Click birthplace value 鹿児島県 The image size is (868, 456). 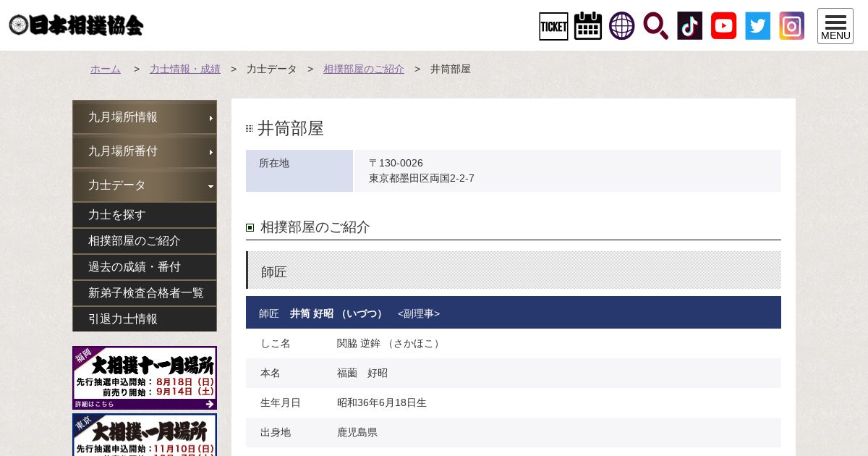(x=357, y=432)
